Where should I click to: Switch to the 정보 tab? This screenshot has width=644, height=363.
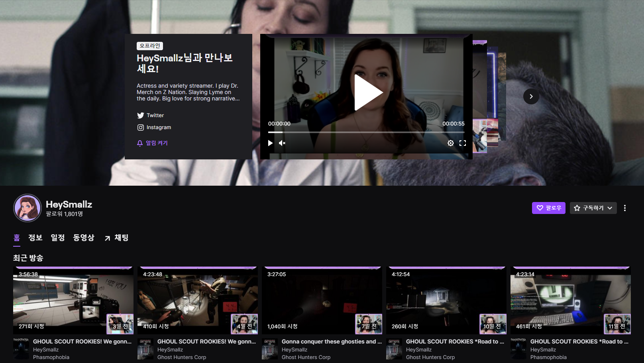(x=35, y=238)
